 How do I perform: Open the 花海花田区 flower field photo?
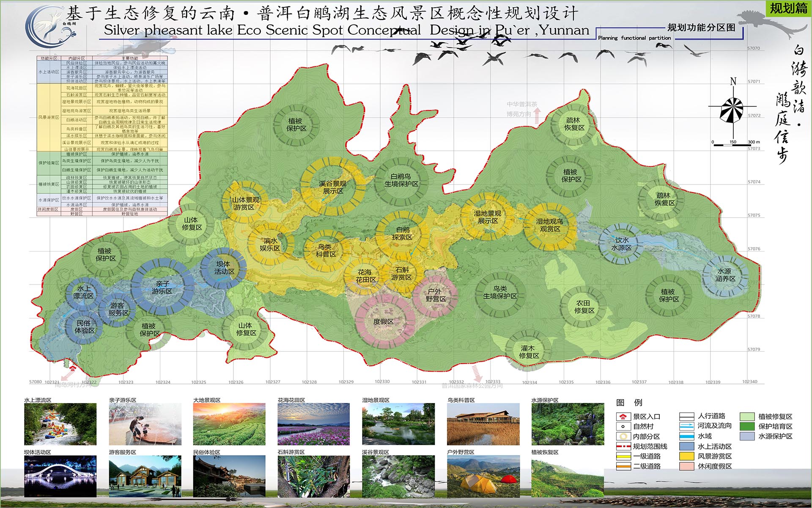(314, 424)
